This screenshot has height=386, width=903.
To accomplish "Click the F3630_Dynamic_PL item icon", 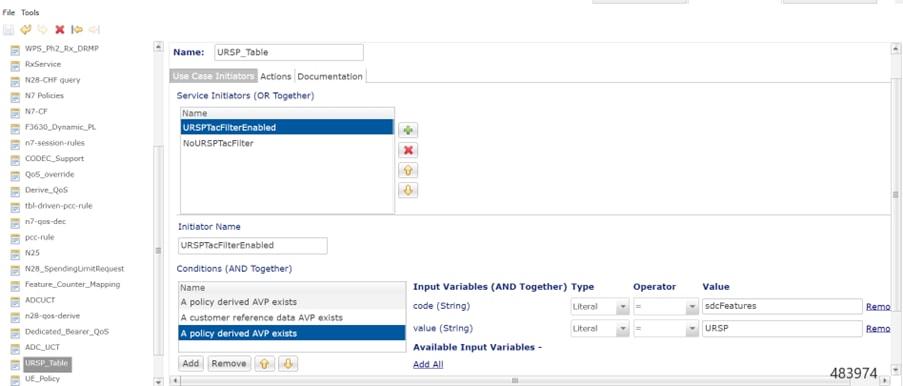I will [x=16, y=128].
